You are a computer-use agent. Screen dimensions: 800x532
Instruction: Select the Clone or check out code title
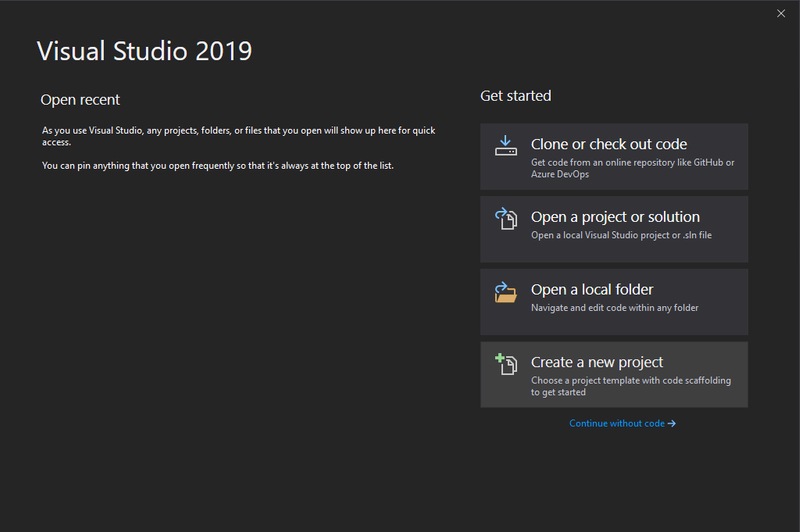(x=609, y=144)
